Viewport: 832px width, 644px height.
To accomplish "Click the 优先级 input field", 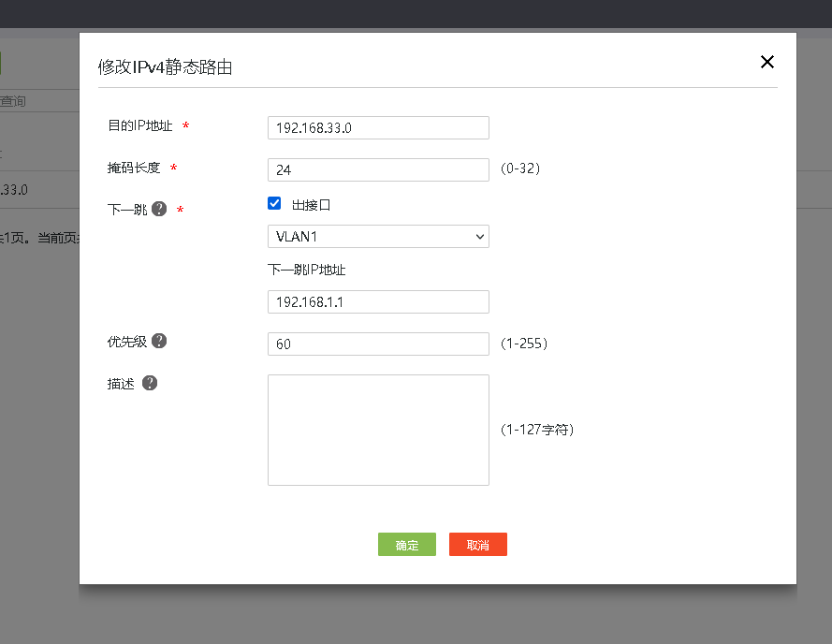I will coord(378,344).
